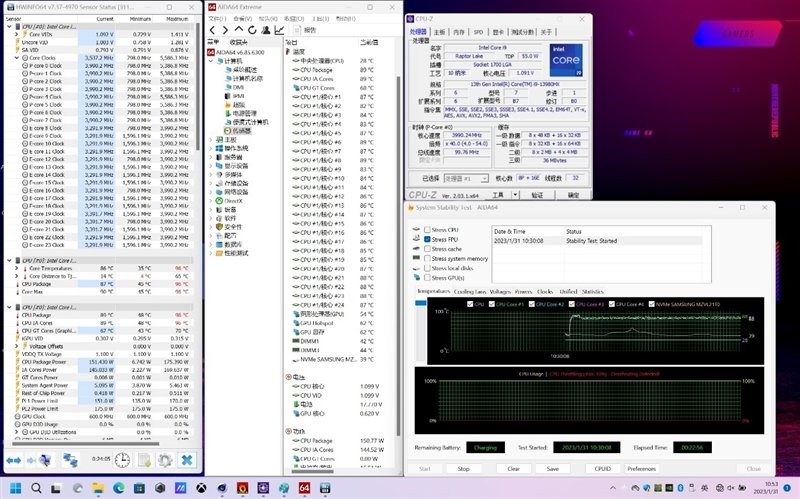Uncheck the Stress FPU checkbox

[x=427, y=240]
